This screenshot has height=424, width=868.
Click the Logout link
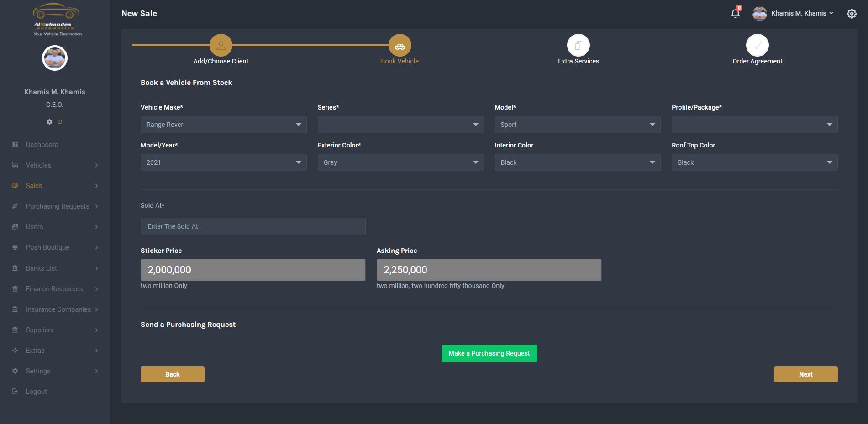click(37, 392)
